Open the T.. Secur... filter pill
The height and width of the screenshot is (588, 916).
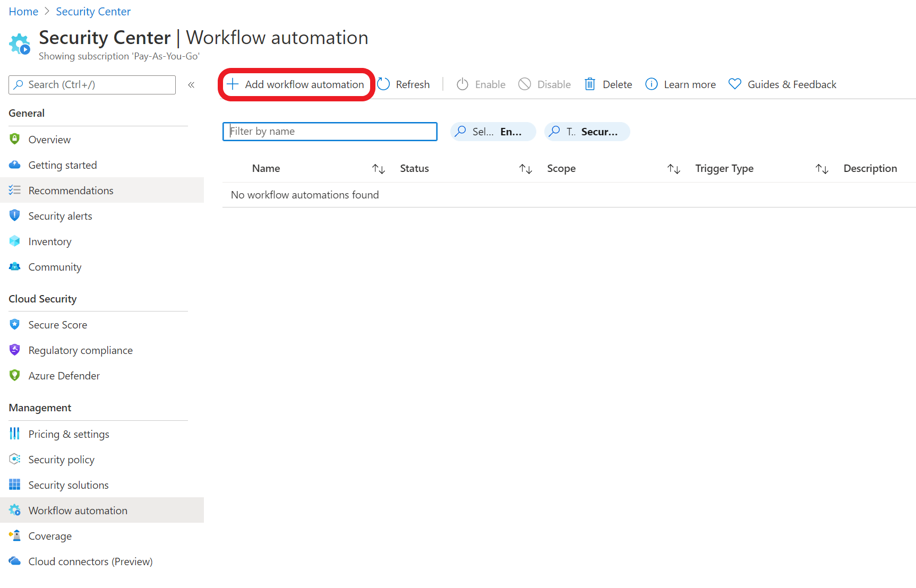(x=587, y=132)
